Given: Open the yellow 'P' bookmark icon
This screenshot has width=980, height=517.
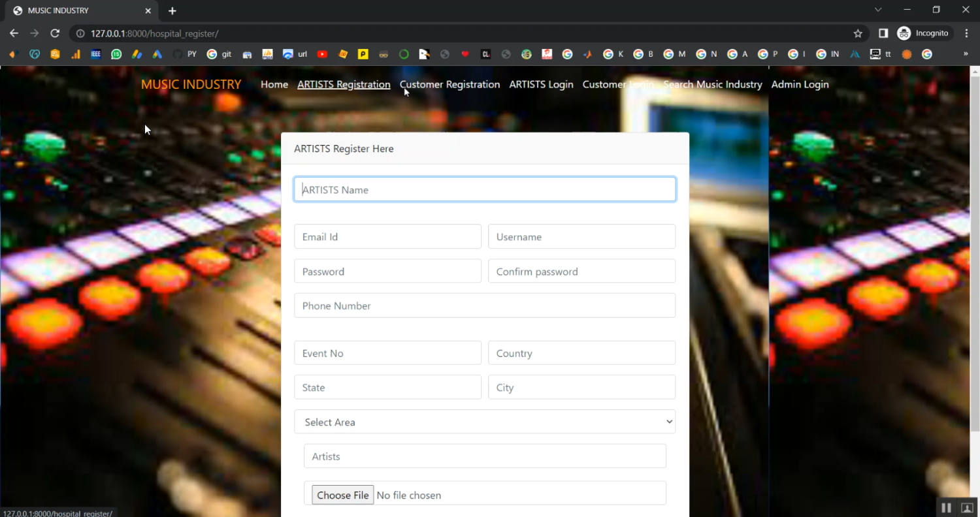Looking at the screenshot, I should pyautogui.click(x=363, y=54).
